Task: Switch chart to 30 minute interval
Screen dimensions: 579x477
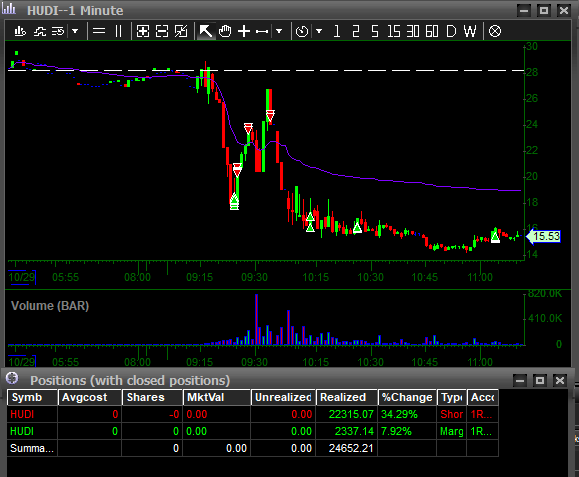Action: click(413, 31)
